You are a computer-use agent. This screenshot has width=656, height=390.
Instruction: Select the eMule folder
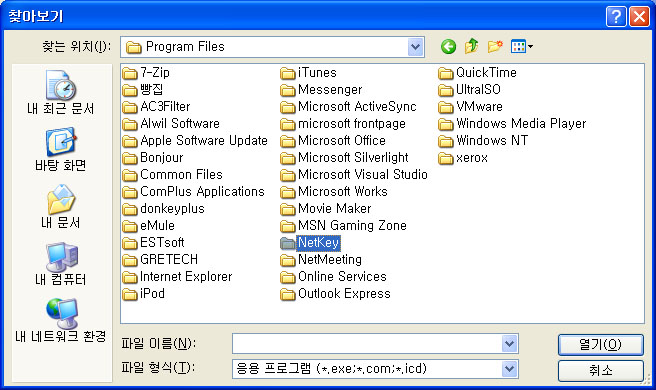(x=149, y=226)
